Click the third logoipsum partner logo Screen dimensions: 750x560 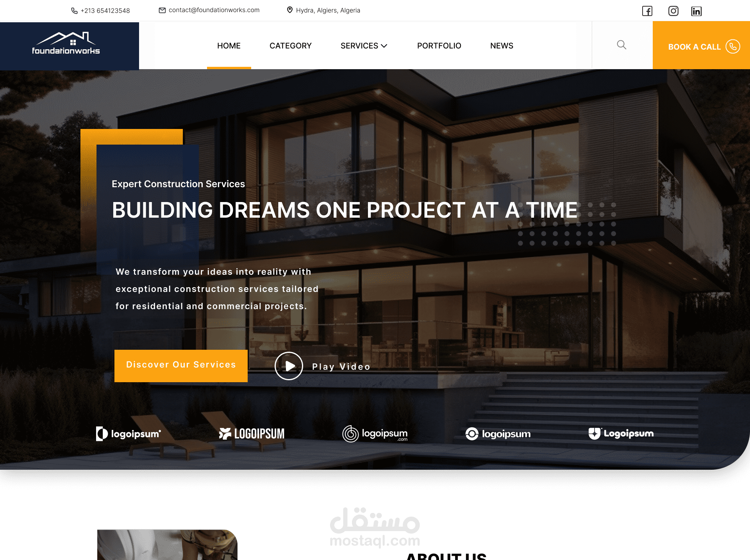[x=374, y=433]
